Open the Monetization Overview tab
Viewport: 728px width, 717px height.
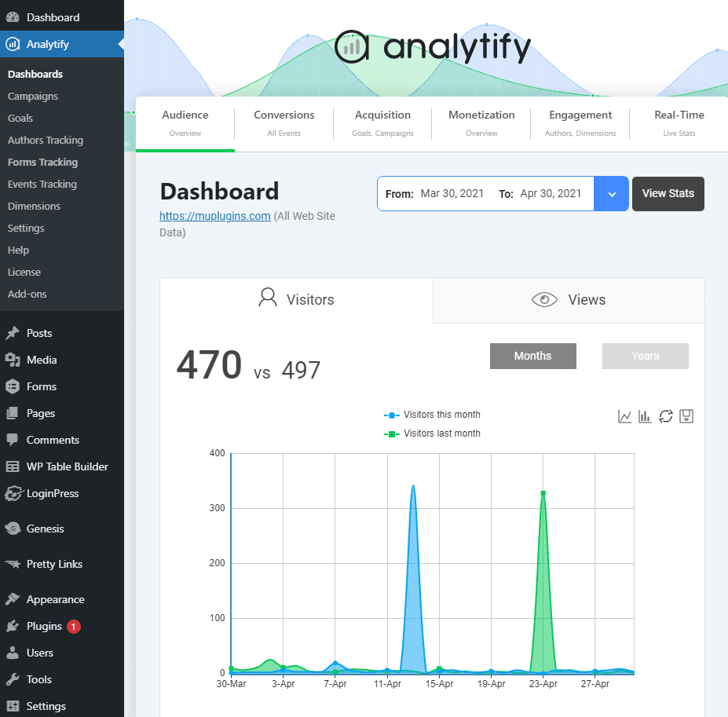[x=481, y=123]
